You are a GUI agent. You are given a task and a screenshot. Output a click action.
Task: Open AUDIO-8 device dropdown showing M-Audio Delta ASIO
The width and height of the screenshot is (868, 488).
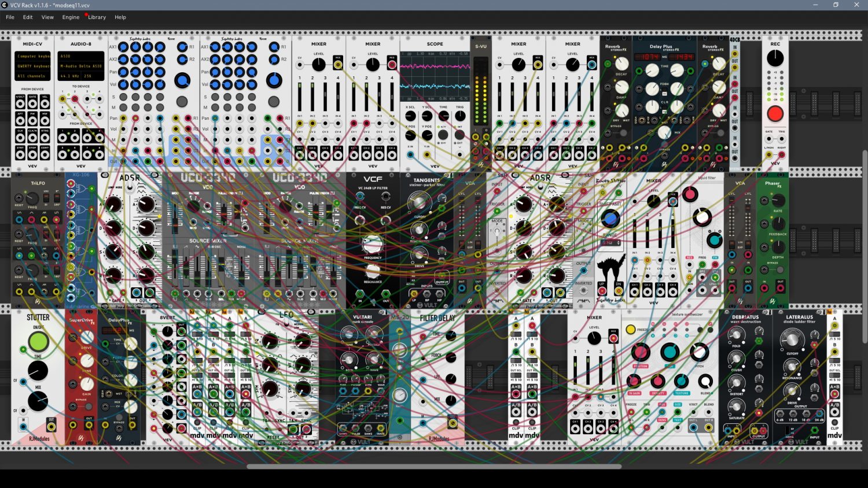point(81,66)
